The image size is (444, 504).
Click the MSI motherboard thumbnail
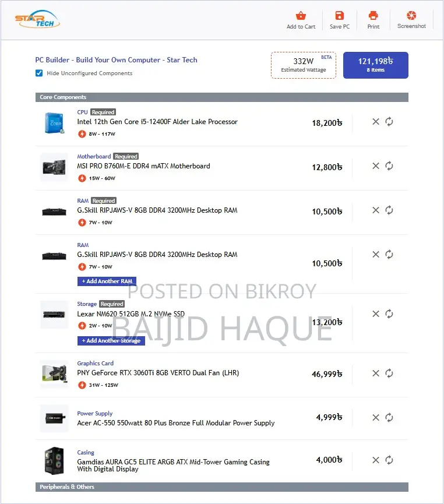point(54,167)
